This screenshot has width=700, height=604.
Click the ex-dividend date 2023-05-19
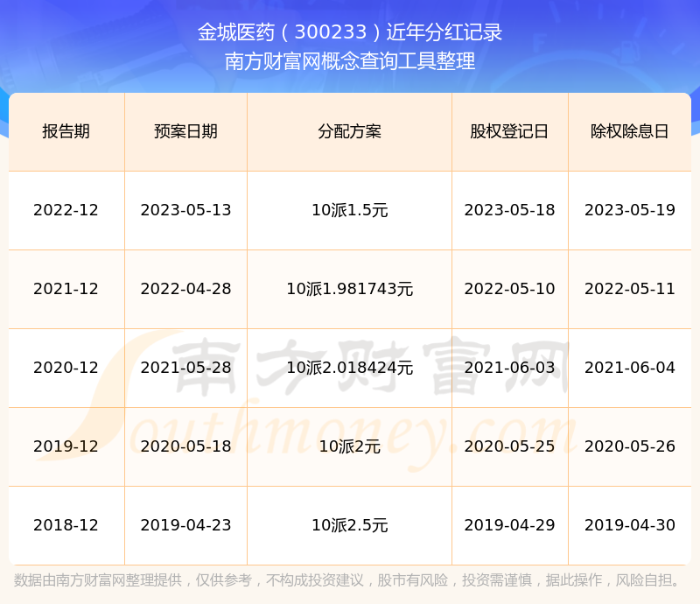point(629,210)
